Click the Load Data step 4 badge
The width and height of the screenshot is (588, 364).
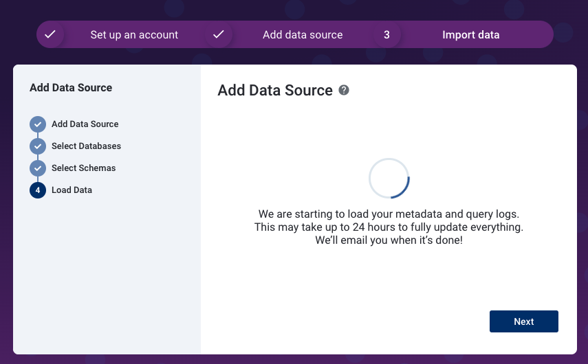[38, 190]
